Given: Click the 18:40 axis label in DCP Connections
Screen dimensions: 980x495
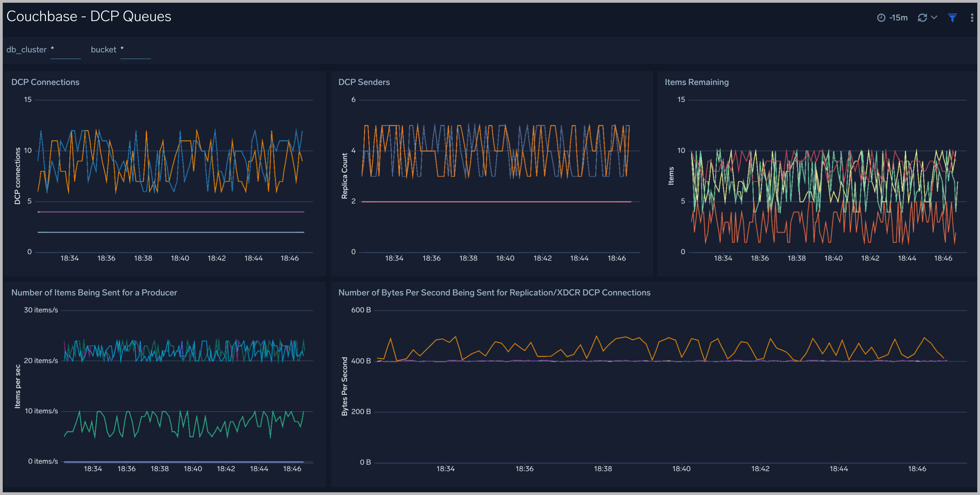Looking at the screenshot, I should (180, 257).
